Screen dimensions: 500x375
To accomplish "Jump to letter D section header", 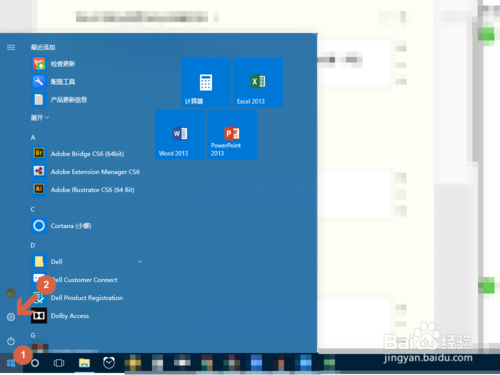I will 33,245.
